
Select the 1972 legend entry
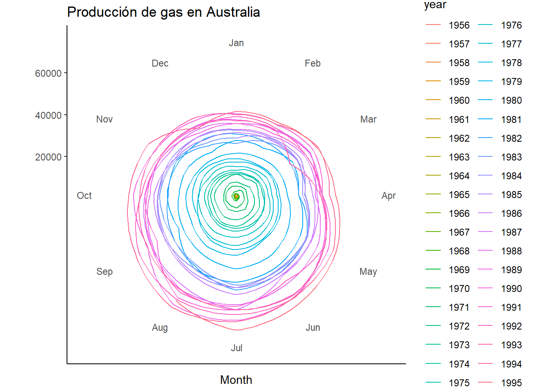pos(448,326)
